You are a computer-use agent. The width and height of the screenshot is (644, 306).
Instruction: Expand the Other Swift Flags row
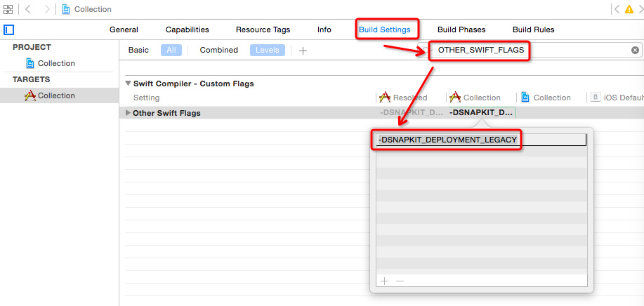pyautogui.click(x=128, y=113)
